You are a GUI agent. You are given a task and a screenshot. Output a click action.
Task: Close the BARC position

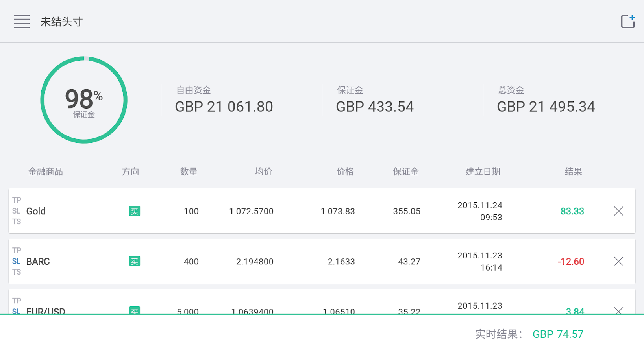618,262
